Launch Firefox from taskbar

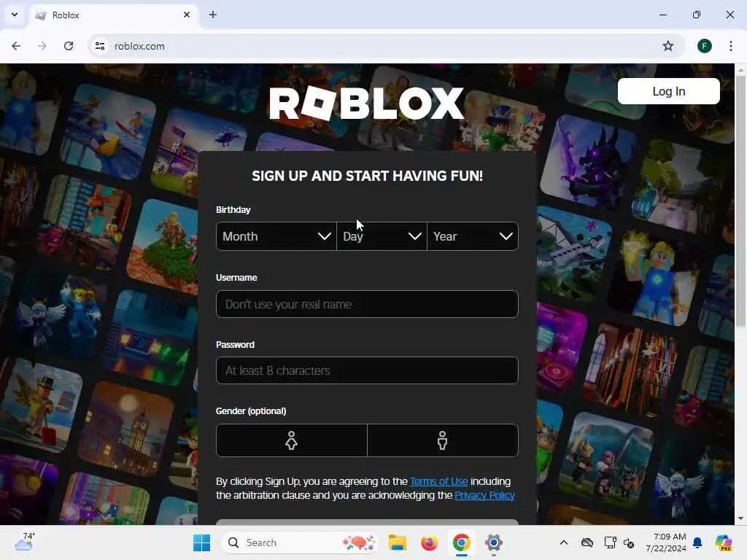coord(429,542)
